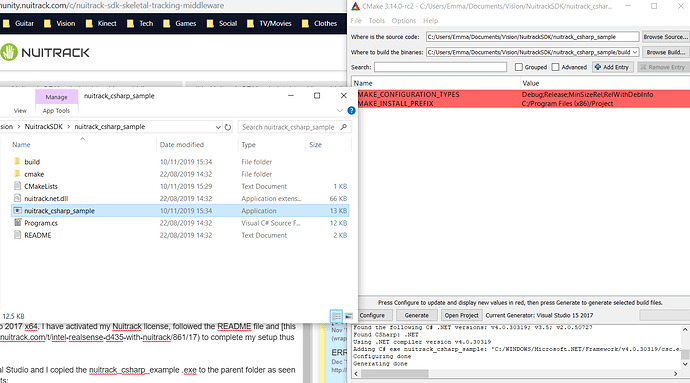Edit the Debug;Release;MinSizeRel value cell
The width and height of the screenshot is (690, 383).
[x=587, y=94]
